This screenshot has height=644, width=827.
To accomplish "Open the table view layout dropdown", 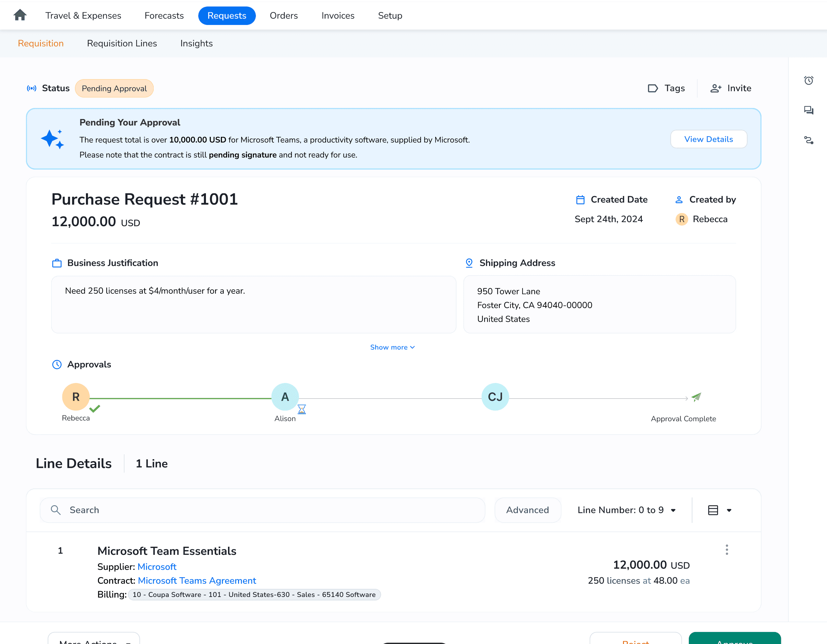I will (x=720, y=510).
